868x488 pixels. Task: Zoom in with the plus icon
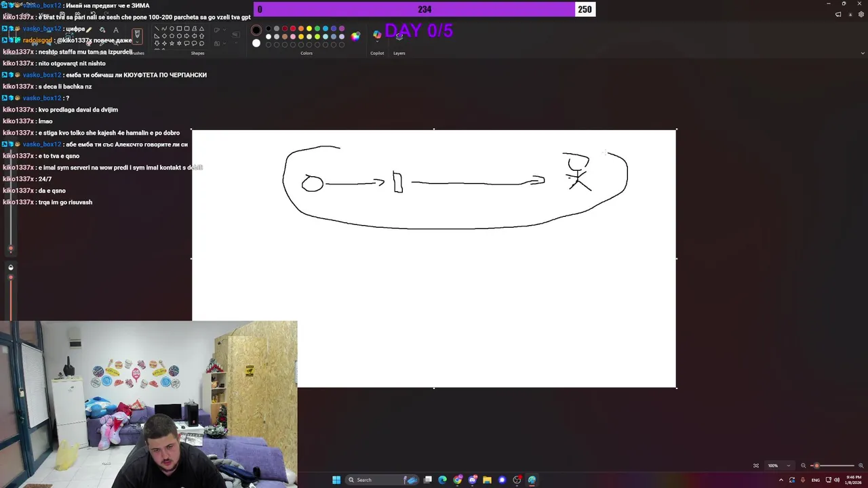pyautogui.click(x=861, y=466)
